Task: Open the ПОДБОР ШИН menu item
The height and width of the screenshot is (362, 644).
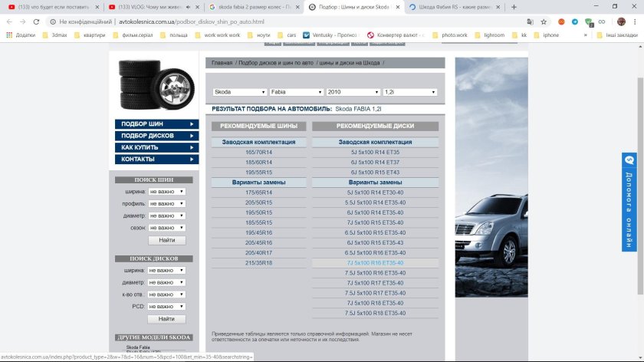Action: (156, 124)
